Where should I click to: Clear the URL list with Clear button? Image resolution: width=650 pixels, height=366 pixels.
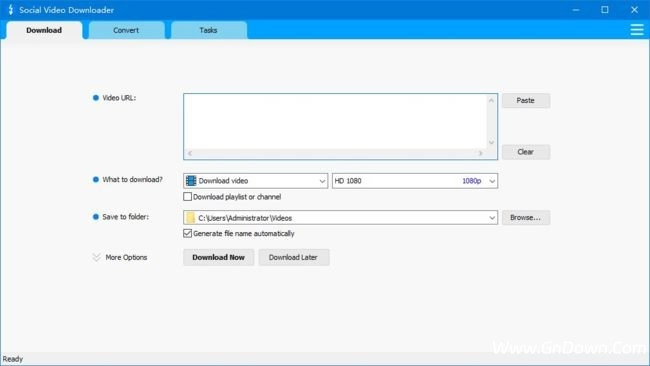526,152
